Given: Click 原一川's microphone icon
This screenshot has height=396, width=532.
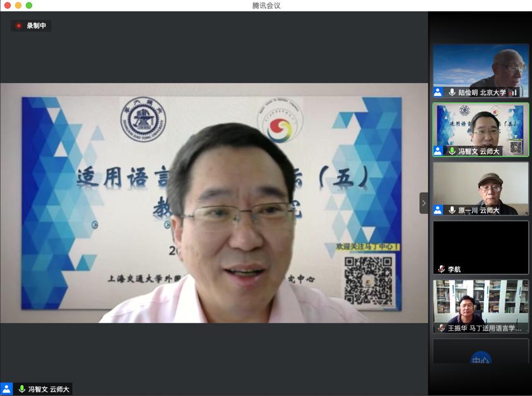Looking at the screenshot, I should (x=452, y=210).
